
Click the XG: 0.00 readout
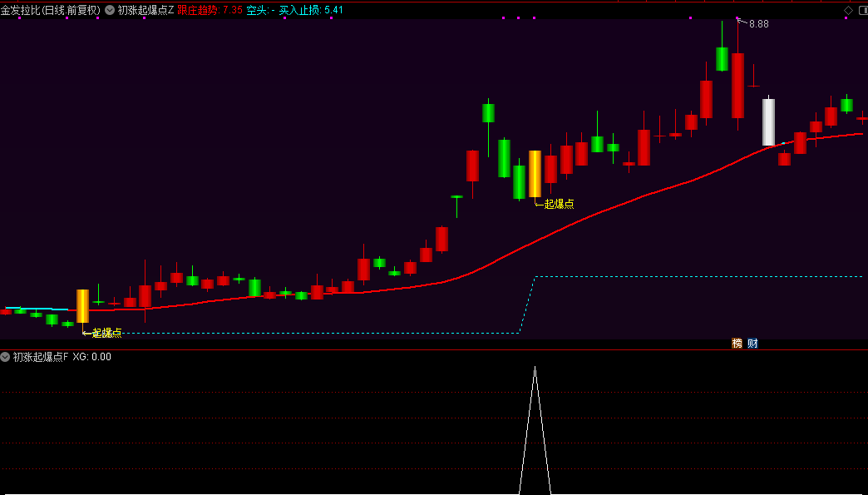92,357
